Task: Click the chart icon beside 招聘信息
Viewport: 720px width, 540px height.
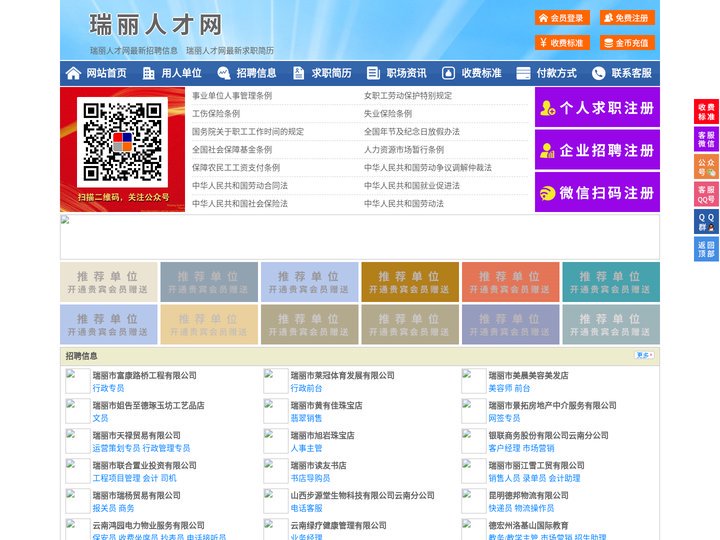Action: point(223,73)
